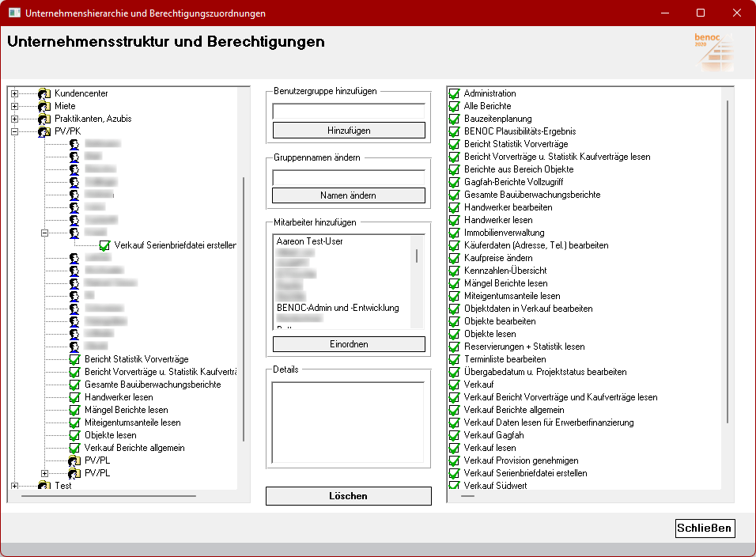The height and width of the screenshot is (557, 756).
Task: Click the PV/PK group icon
Action: [x=44, y=131]
